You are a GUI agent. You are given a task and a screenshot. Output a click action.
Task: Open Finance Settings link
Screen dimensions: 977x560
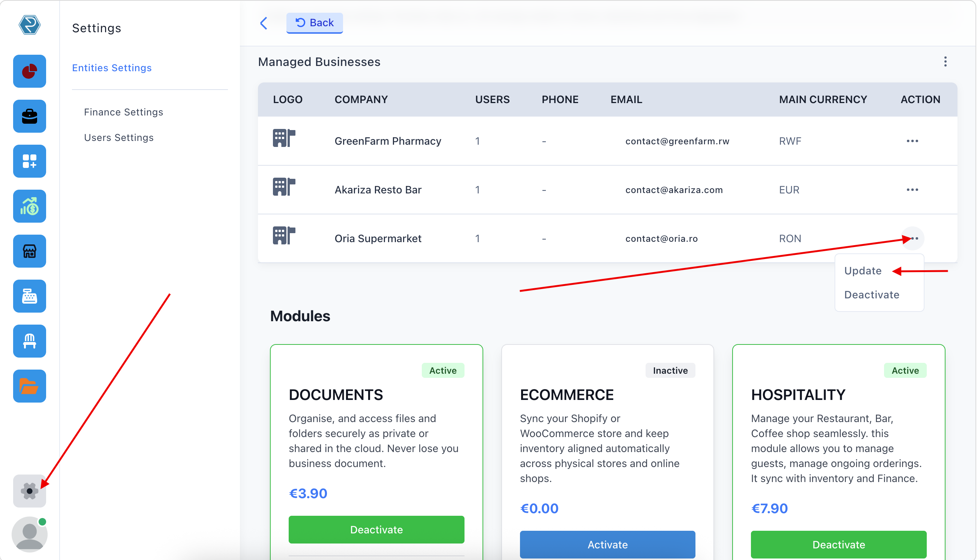click(x=123, y=112)
